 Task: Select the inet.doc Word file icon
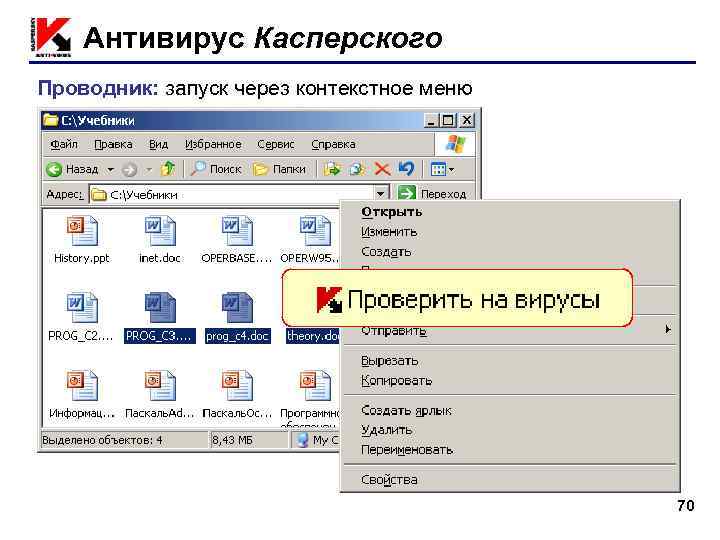click(160, 231)
